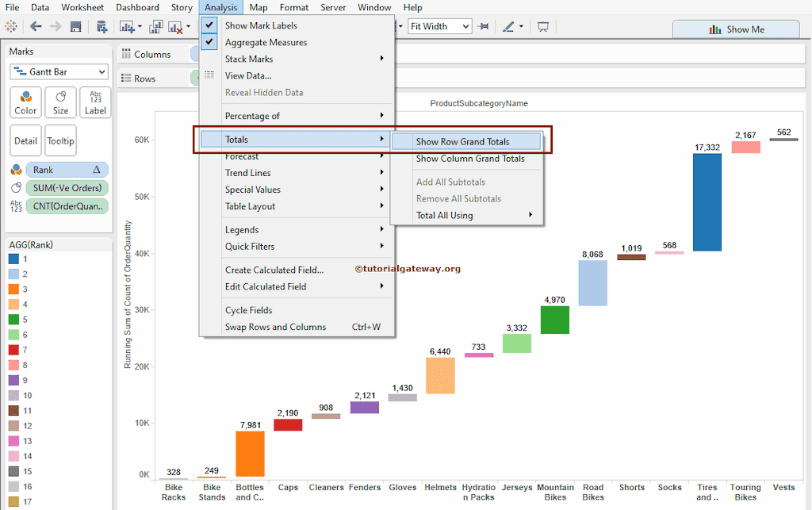Click the Duplicate Sheet icon
Viewport: 812px width, 510px height.
(155, 26)
